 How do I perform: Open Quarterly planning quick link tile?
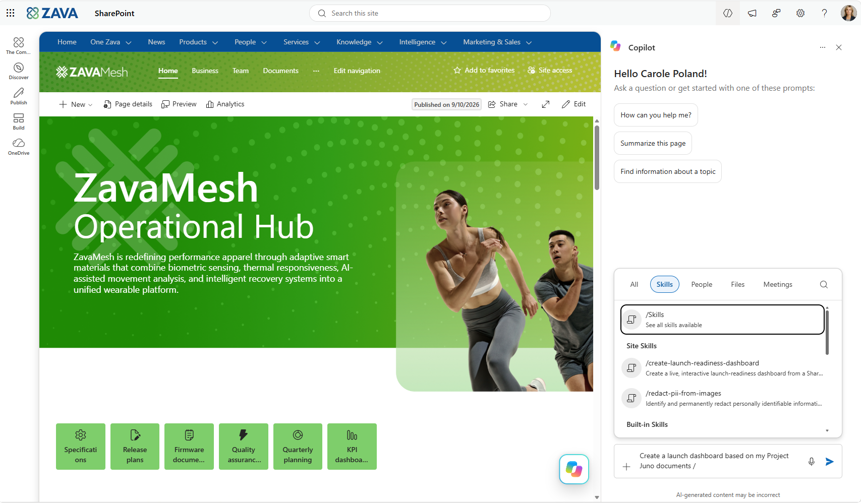point(298,447)
